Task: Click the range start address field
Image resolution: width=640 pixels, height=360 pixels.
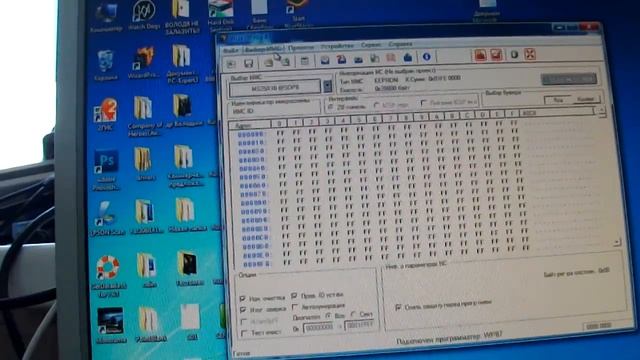Action: pyautogui.click(x=319, y=327)
